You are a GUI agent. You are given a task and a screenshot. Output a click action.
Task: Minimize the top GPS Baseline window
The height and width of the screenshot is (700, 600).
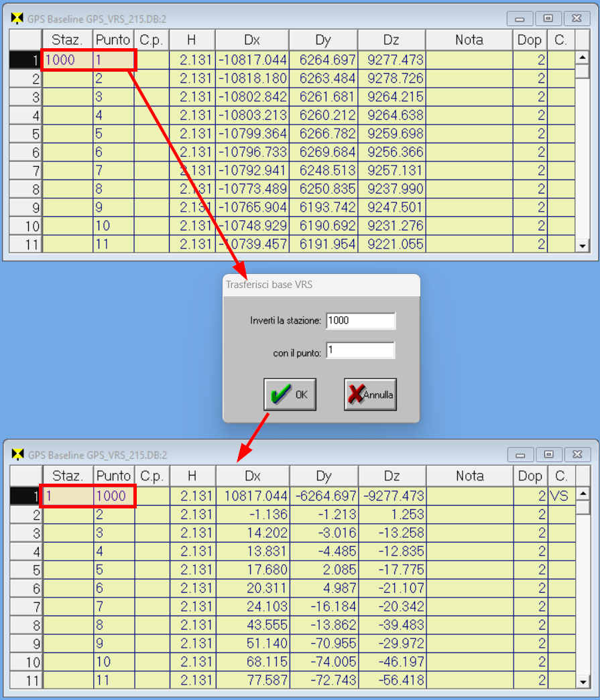click(520, 18)
